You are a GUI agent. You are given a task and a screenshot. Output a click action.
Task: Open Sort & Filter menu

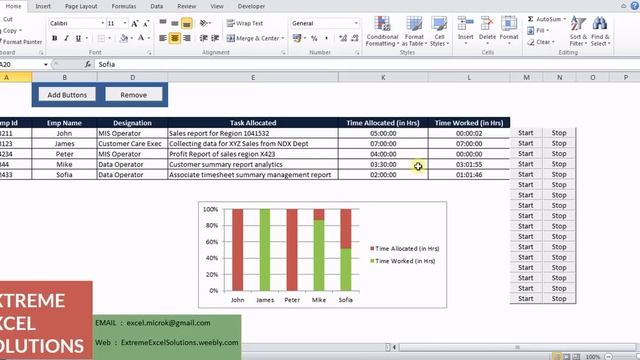(578, 31)
